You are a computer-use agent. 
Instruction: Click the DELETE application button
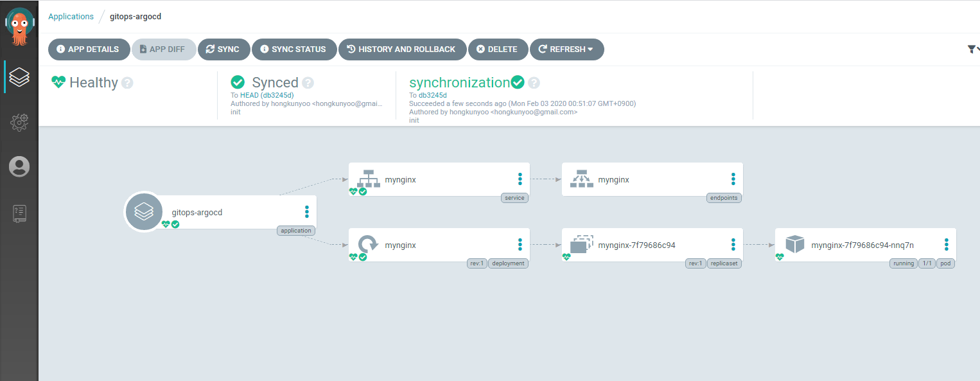click(x=498, y=49)
